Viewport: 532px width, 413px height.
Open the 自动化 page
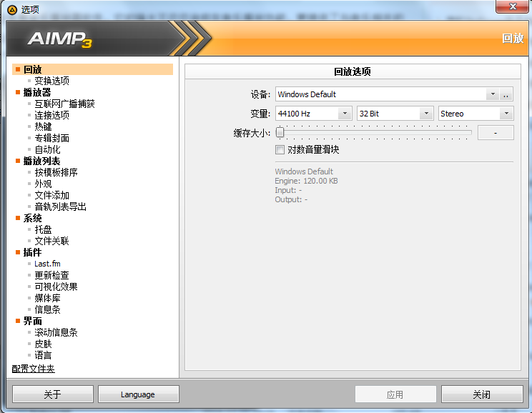click(x=47, y=149)
